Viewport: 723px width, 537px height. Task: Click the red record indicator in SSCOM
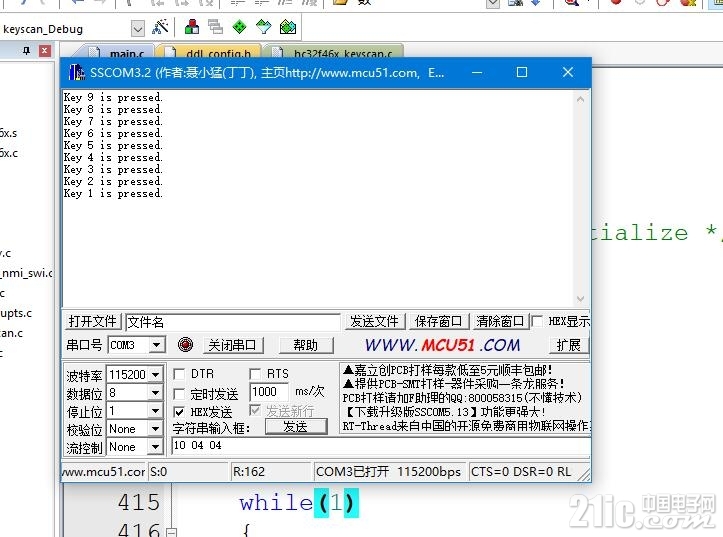pos(185,344)
